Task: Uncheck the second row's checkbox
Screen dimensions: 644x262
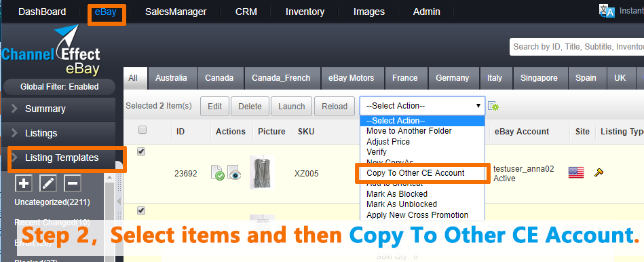Action: click(x=141, y=210)
